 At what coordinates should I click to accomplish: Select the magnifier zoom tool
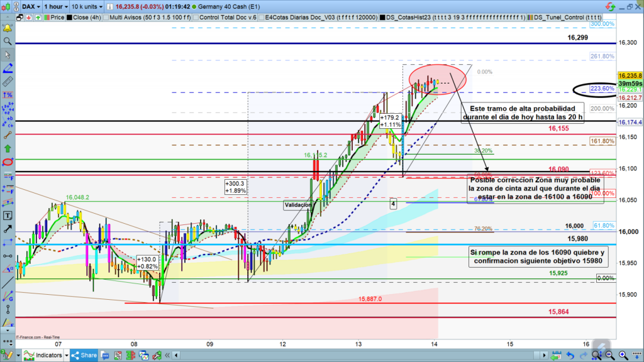pos(8,41)
